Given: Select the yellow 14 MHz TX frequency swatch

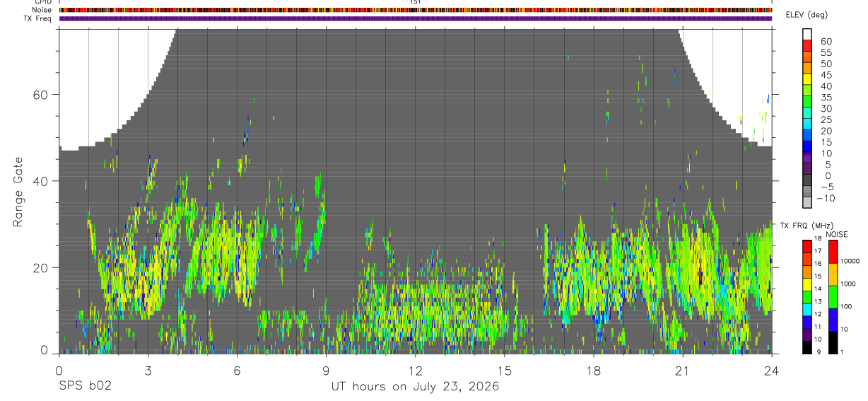Looking at the screenshot, I should [808, 284].
